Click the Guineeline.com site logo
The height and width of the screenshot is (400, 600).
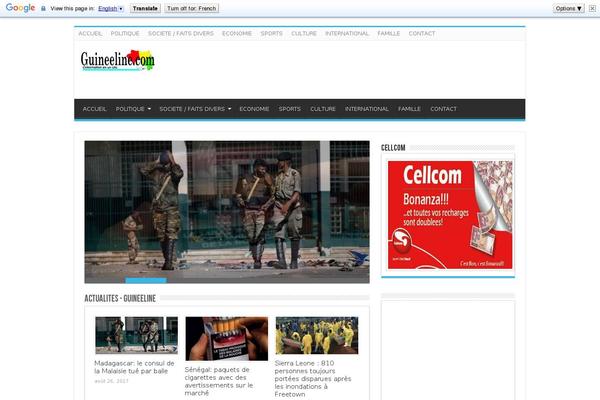[x=117, y=60]
